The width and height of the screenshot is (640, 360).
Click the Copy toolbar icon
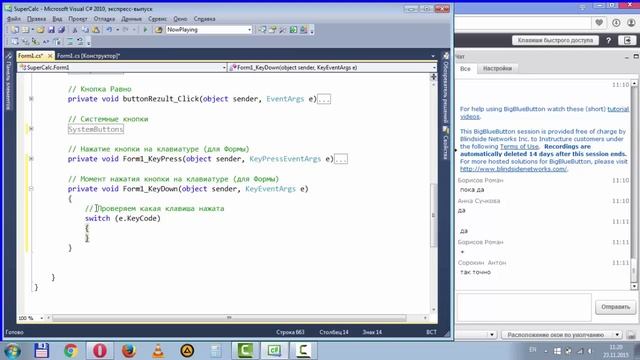[x=85, y=30]
